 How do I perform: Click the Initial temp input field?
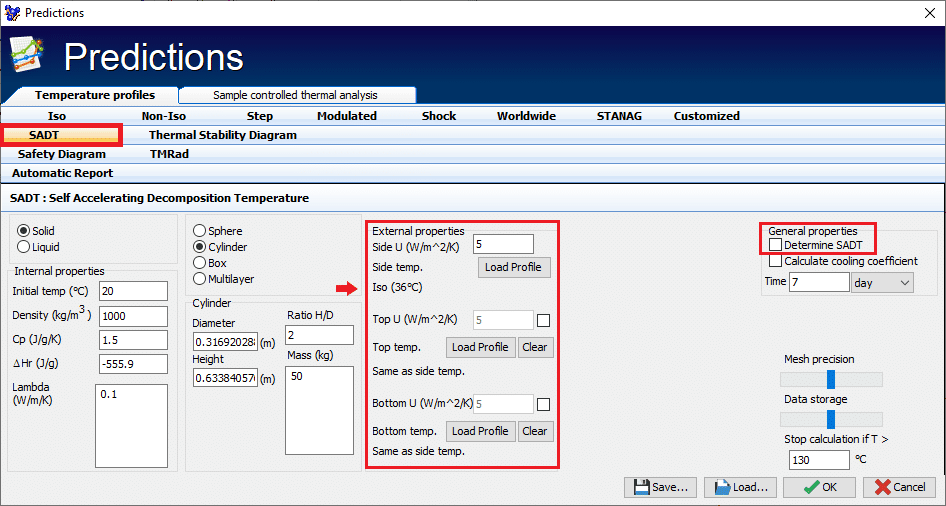(132, 291)
